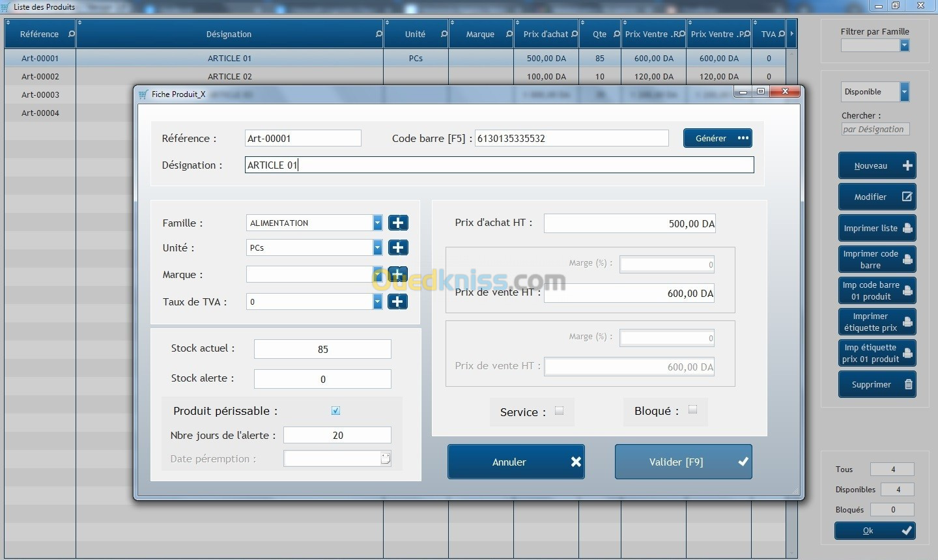Viewport: 938px width, 560px height.
Task: Search Prix d'achat column using magnifier icon
Action: click(575, 34)
